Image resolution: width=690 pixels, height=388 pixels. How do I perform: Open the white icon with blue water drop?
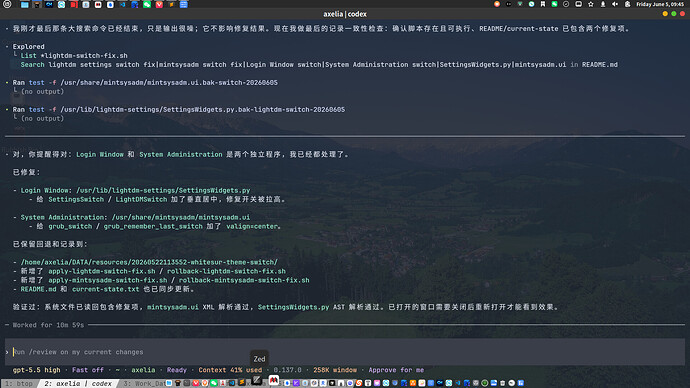coord(110,4)
